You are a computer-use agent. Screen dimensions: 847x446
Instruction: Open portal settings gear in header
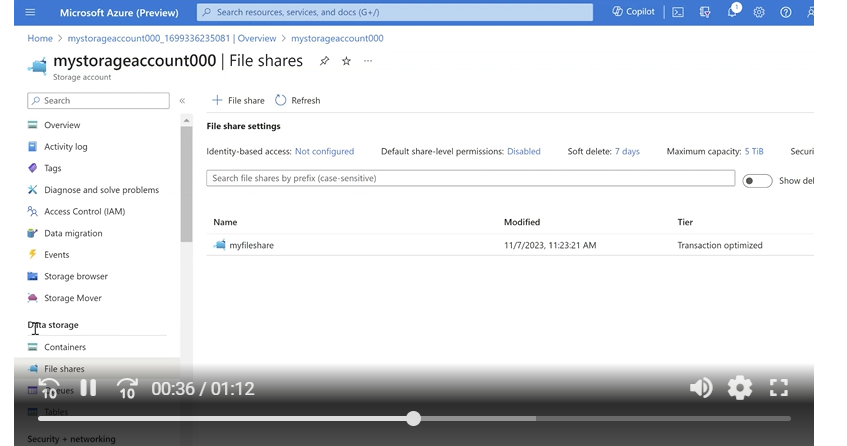click(x=759, y=12)
